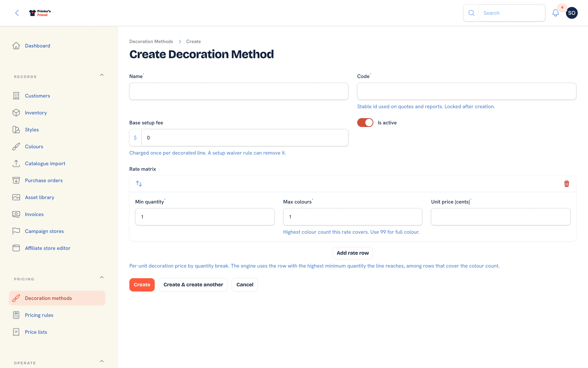This screenshot has width=588, height=368.
Task: Focus the Name input field
Action: [239, 91]
